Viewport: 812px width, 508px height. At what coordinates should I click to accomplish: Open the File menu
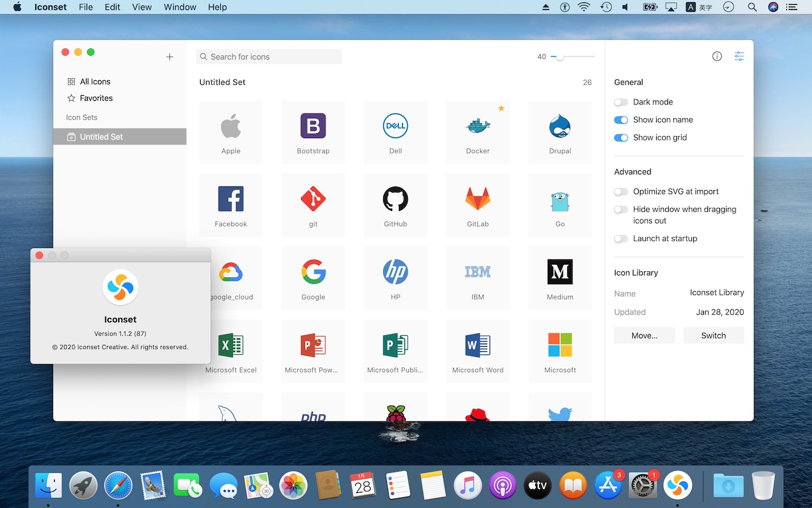[x=85, y=7]
